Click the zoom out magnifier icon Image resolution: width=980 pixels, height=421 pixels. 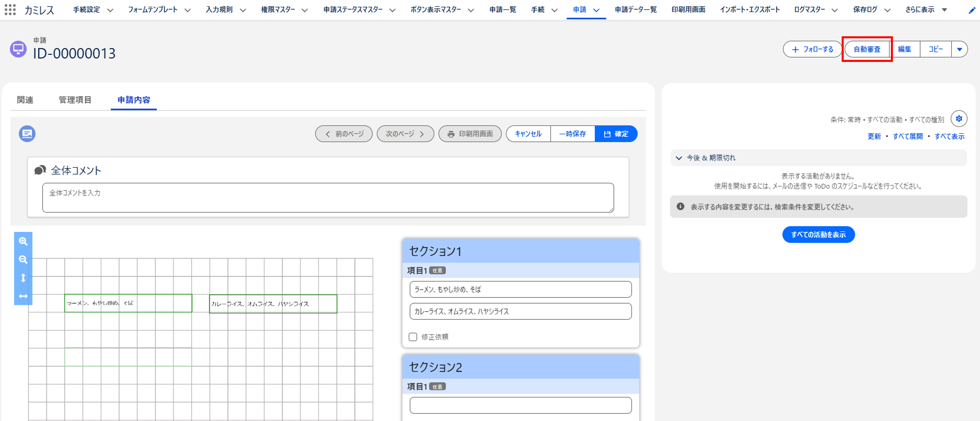click(23, 259)
